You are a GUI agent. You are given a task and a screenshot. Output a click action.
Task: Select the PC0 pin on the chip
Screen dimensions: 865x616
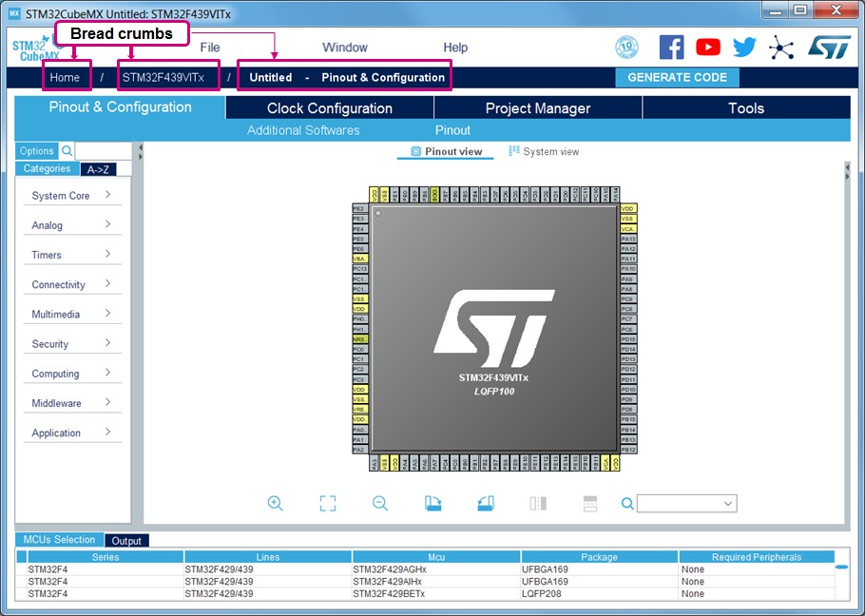pos(360,349)
